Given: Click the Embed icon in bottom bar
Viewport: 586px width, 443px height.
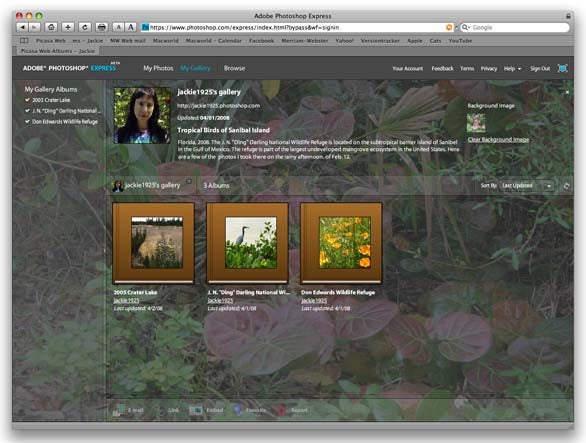Looking at the screenshot, I should (195, 410).
